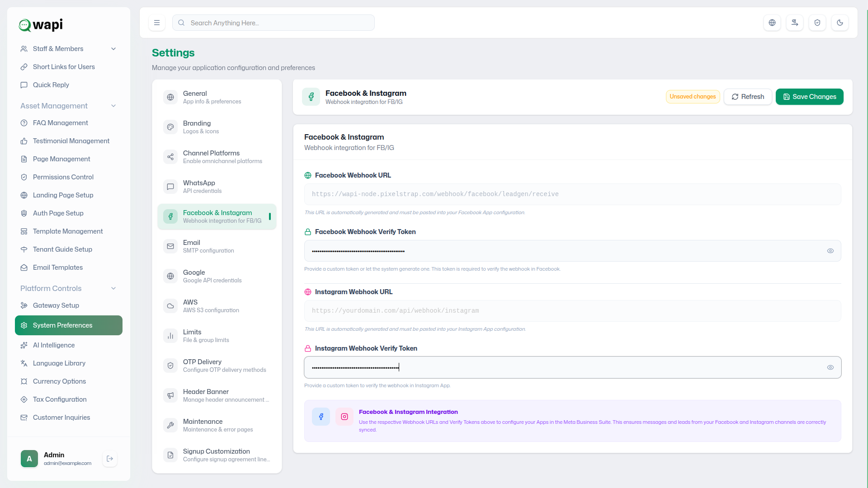
Task: Click the Instagram icon in integration notice
Action: (x=344, y=417)
